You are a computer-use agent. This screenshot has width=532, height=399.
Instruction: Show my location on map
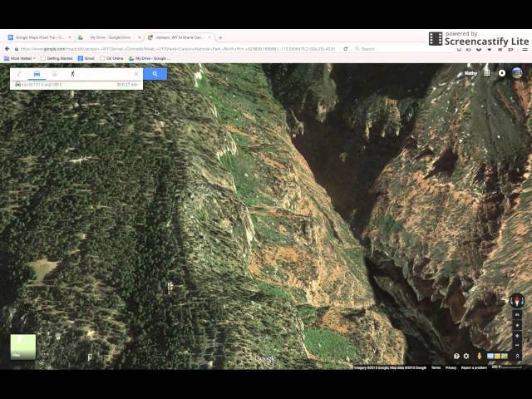[x=517, y=325]
